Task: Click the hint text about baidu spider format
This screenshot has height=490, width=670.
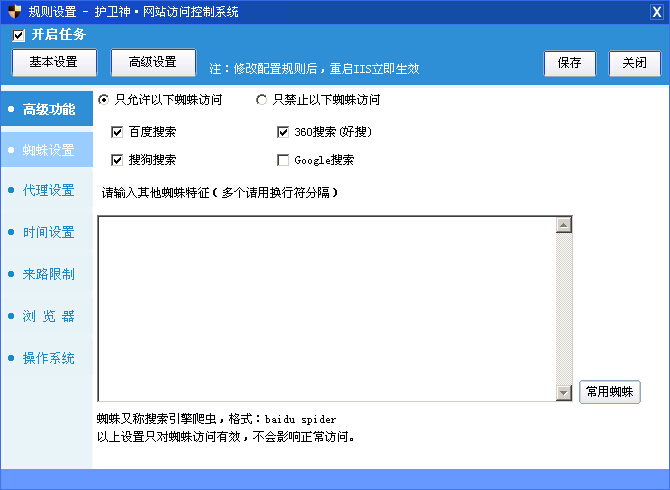Action: click(216, 419)
